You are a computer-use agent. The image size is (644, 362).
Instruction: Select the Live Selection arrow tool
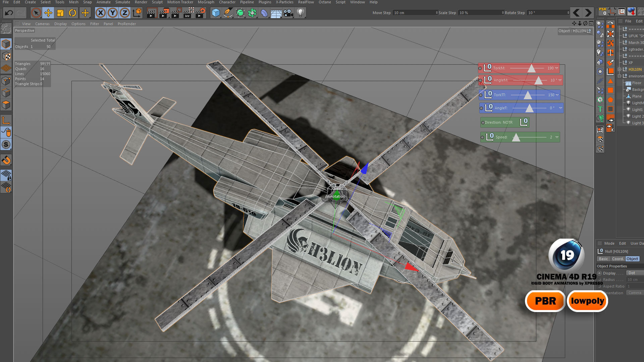(x=36, y=13)
